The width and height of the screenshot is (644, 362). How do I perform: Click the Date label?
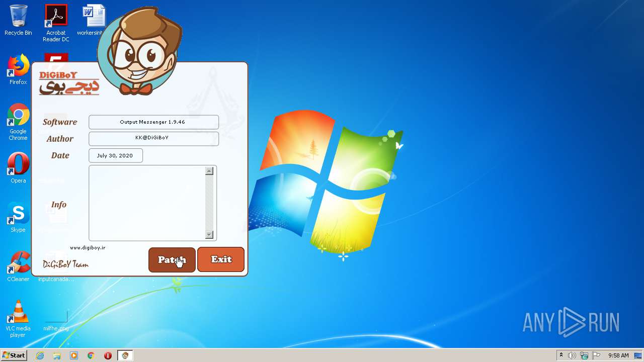pyautogui.click(x=60, y=155)
